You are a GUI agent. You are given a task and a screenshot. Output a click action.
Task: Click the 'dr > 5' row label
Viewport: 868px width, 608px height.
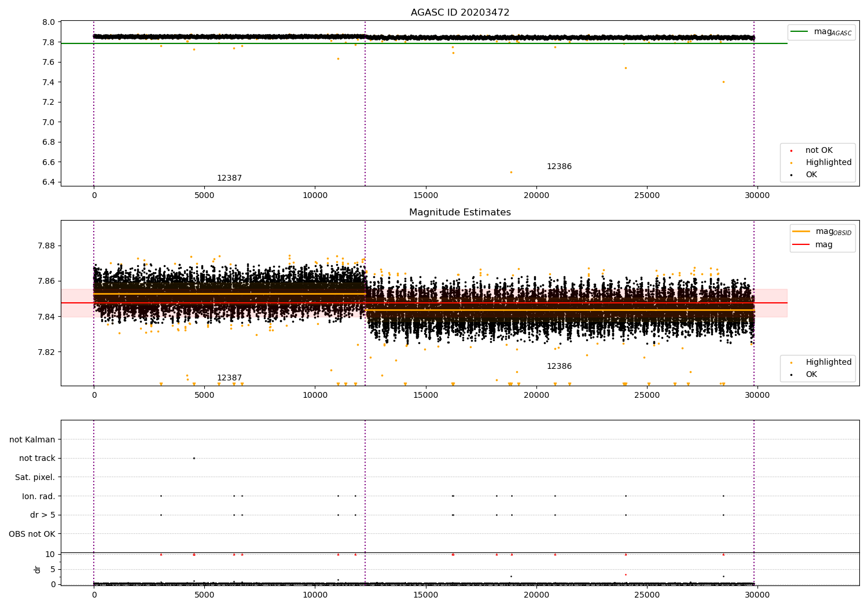pos(43,515)
